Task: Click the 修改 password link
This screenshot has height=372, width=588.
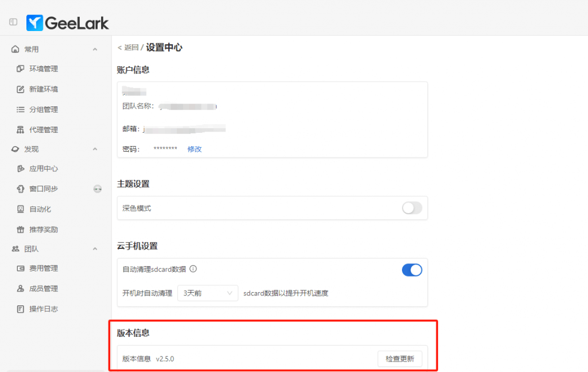Action: coord(195,149)
